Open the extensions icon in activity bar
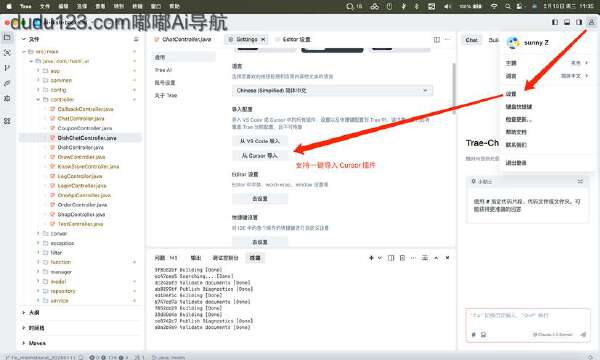The image size is (600, 360). point(7,121)
